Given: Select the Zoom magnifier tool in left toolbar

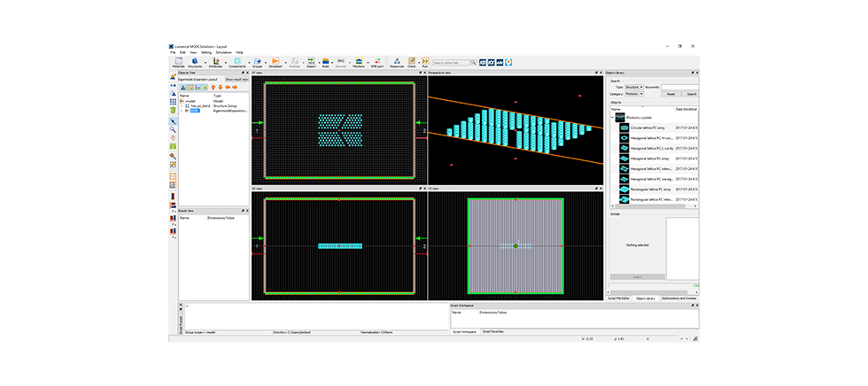Looking at the screenshot, I should coord(173,129).
